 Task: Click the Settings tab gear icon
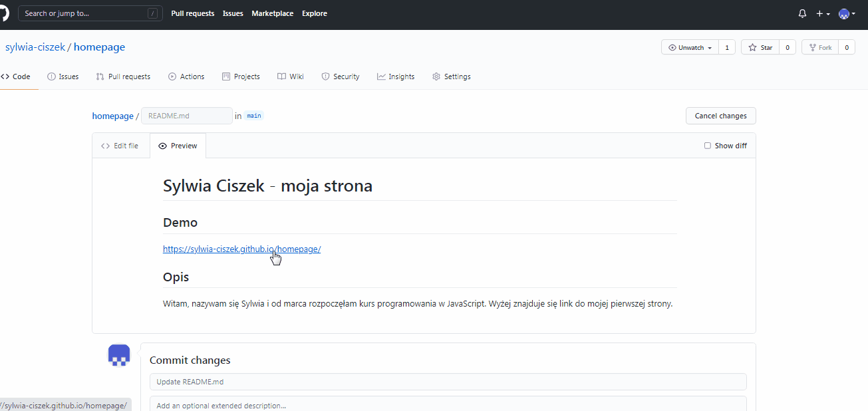tap(436, 76)
